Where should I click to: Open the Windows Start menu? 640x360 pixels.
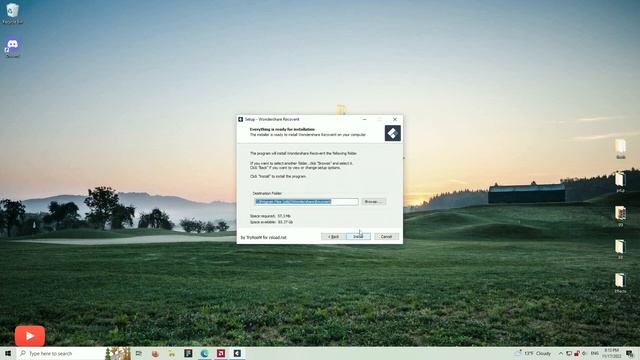pyautogui.click(x=8, y=353)
